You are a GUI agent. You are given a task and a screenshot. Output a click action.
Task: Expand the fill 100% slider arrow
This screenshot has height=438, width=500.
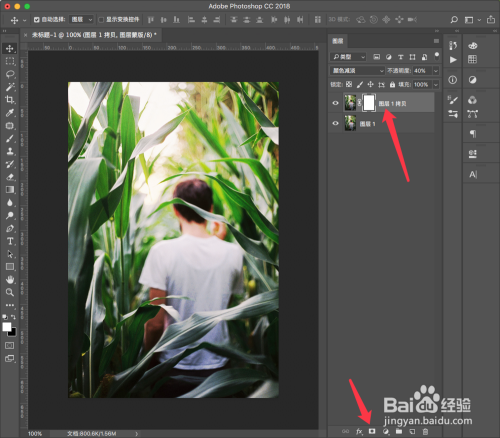(436, 85)
